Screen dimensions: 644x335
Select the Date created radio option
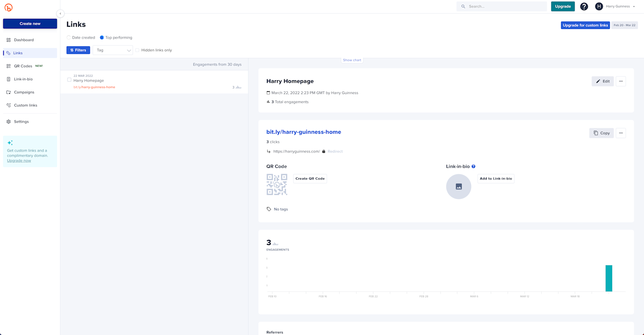point(69,38)
